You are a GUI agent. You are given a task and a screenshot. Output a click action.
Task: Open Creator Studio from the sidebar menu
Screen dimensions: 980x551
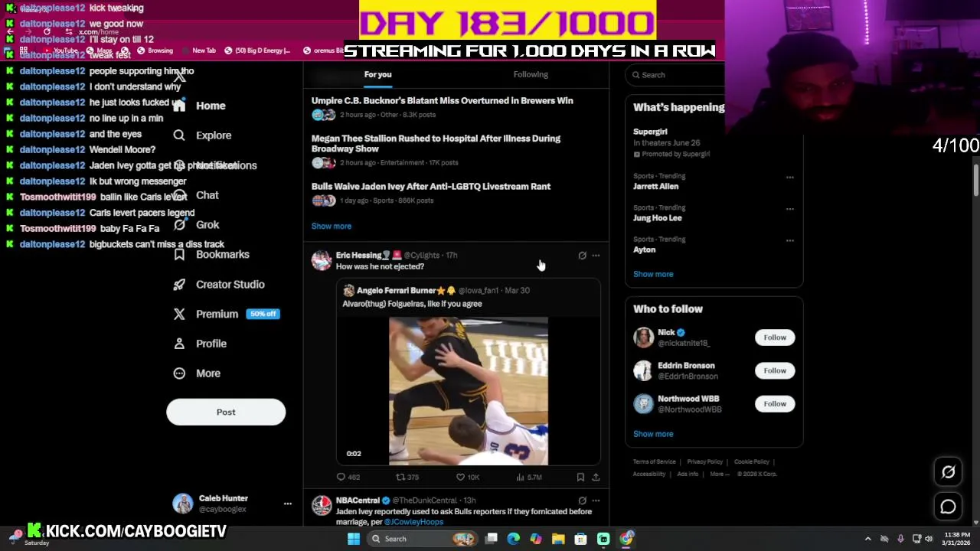pyautogui.click(x=230, y=285)
